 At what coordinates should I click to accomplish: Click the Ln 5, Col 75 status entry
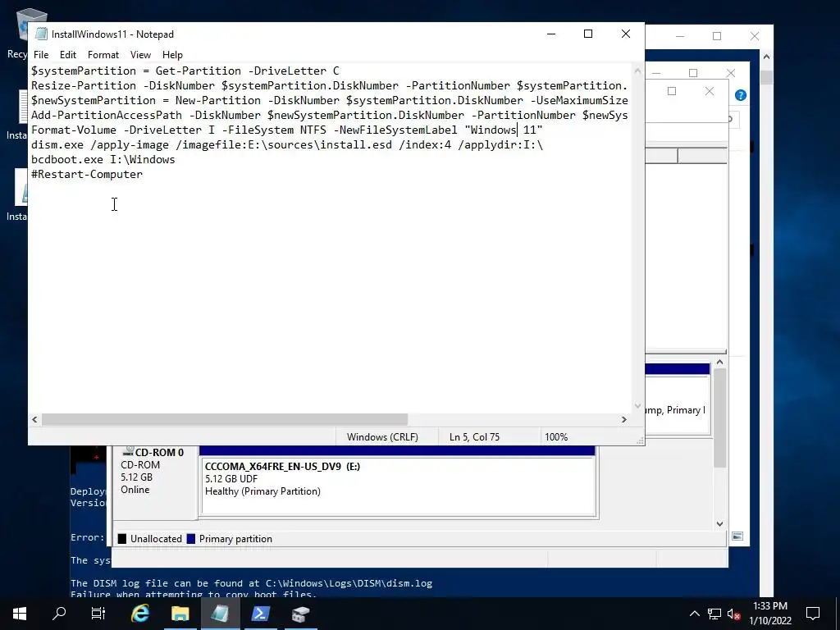click(x=474, y=436)
